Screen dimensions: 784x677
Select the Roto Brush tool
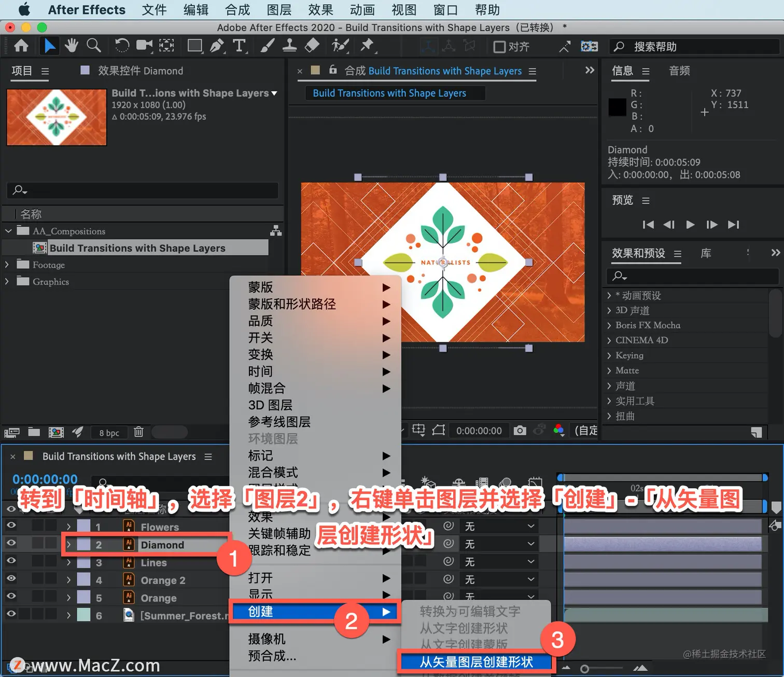340,46
